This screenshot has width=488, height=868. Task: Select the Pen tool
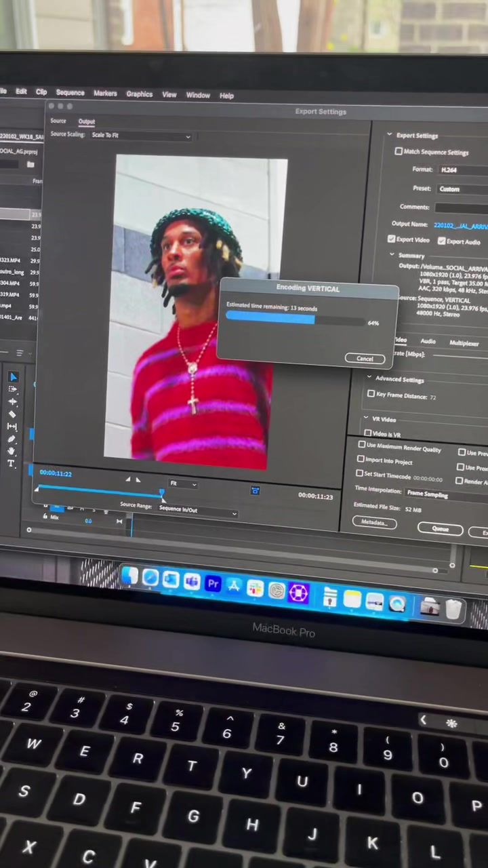click(x=12, y=439)
